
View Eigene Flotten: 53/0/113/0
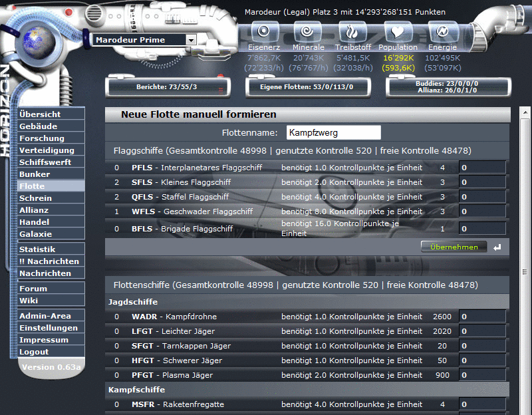click(x=308, y=86)
